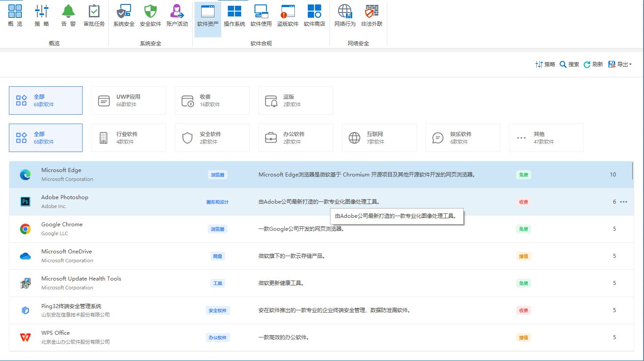Click the Microsoft Update Health Tools icon
The height and width of the screenshot is (361, 644).
pyautogui.click(x=25, y=283)
